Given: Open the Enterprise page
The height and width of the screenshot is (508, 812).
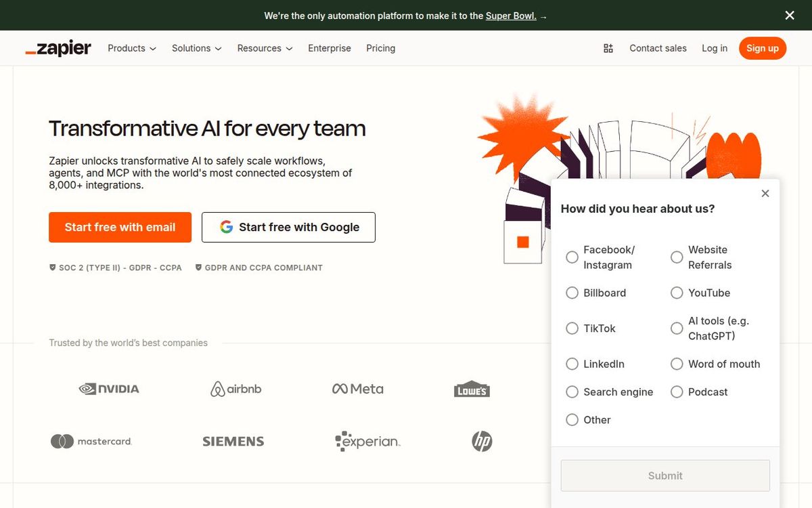Looking at the screenshot, I should pos(330,48).
